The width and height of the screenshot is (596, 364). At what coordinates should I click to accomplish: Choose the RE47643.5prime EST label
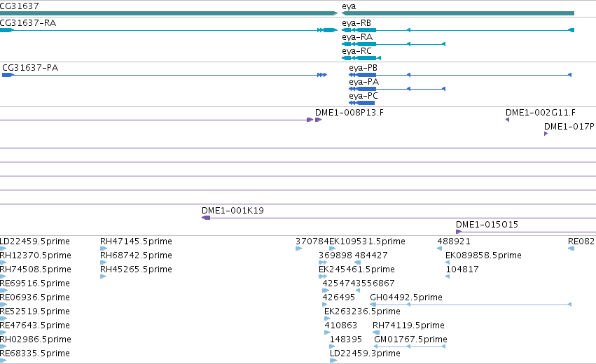coord(35,325)
